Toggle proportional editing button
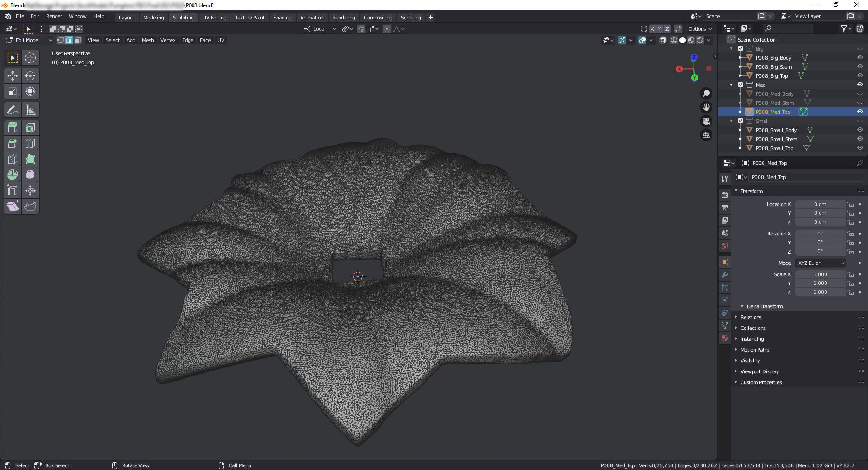This screenshot has height=470, width=868. click(x=387, y=29)
